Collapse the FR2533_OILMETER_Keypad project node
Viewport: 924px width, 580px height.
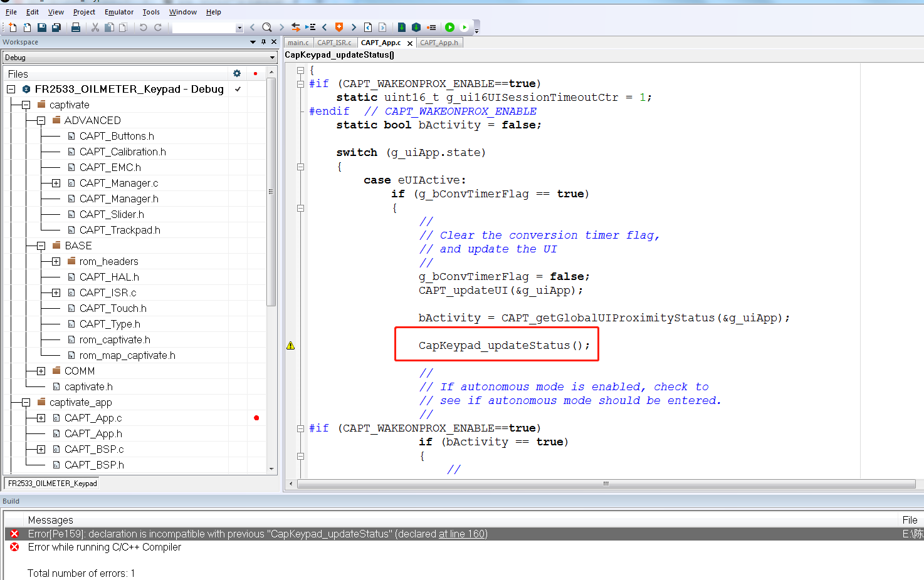pos(11,89)
